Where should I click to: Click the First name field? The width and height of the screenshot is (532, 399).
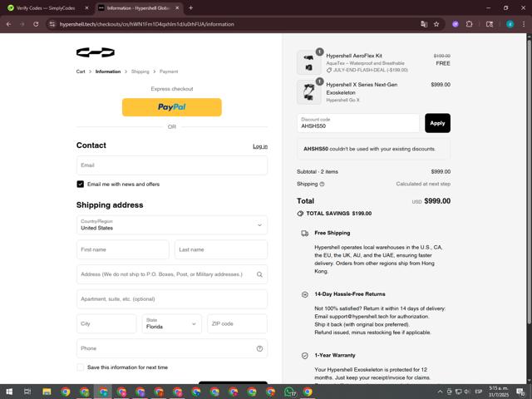pyautogui.click(x=123, y=249)
